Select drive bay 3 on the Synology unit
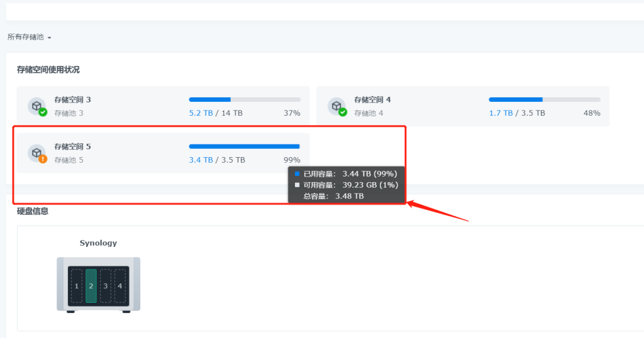644x338 pixels. coord(106,286)
